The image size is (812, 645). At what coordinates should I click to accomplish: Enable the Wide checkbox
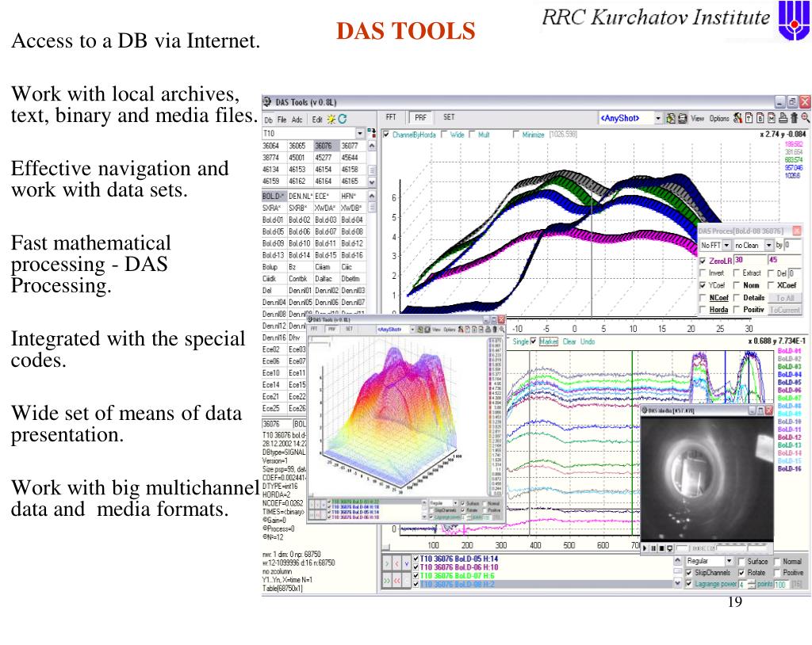click(x=444, y=135)
